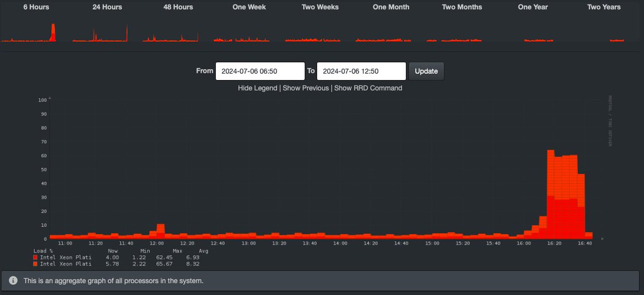Select the Two Months time range label
This screenshot has height=295, width=644.
coord(462,7)
